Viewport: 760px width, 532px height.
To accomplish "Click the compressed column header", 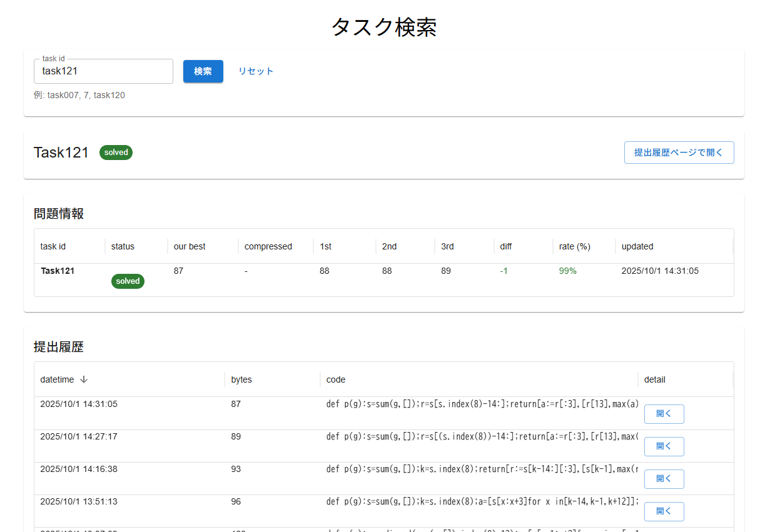I will [275, 246].
